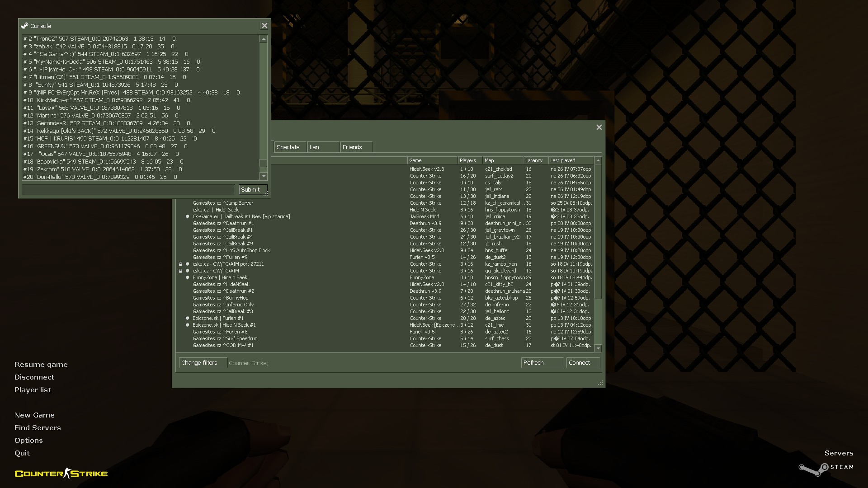
Task: Click the server list scrollbar thumb
Action: (598, 232)
